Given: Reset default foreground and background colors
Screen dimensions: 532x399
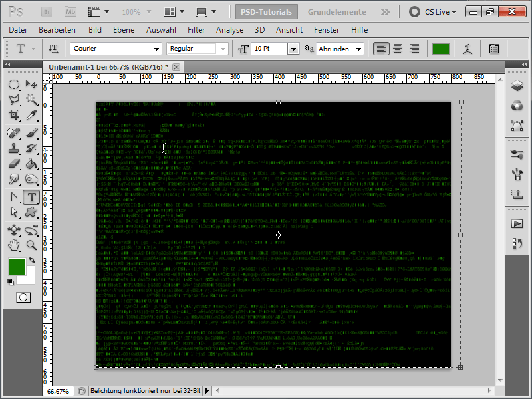Looking at the screenshot, I should click(11, 281).
